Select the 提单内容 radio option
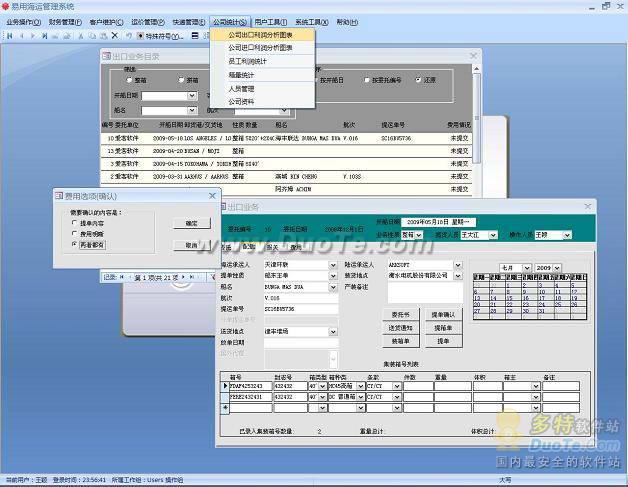 click(73, 223)
